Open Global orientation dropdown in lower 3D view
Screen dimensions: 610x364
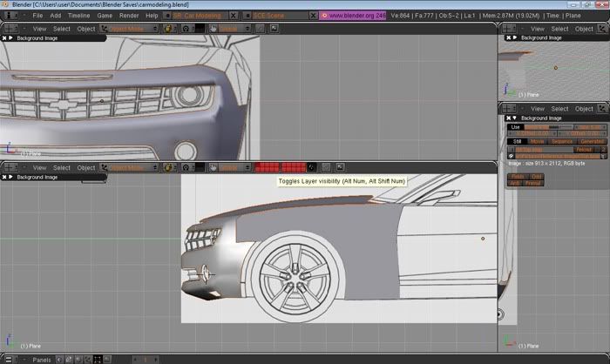[x=235, y=167]
